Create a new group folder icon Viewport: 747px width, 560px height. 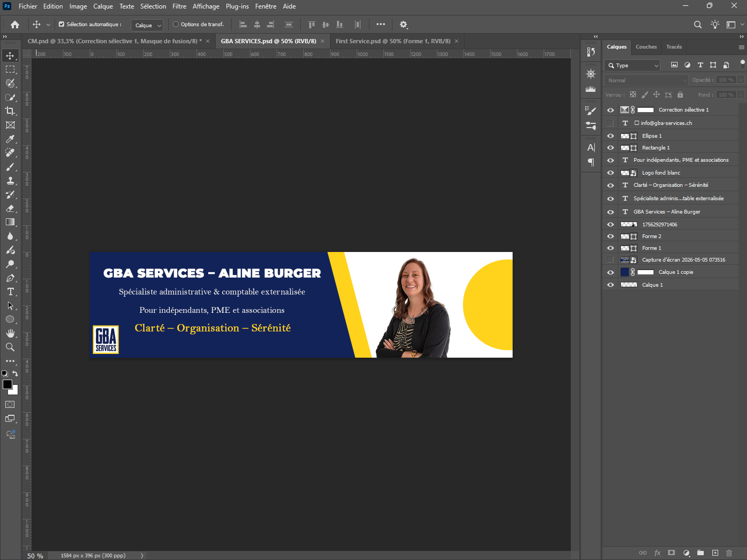(701, 553)
